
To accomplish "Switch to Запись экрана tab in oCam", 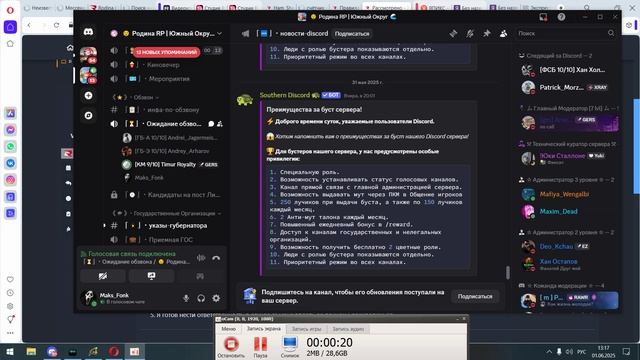I will [x=264, y=329].
